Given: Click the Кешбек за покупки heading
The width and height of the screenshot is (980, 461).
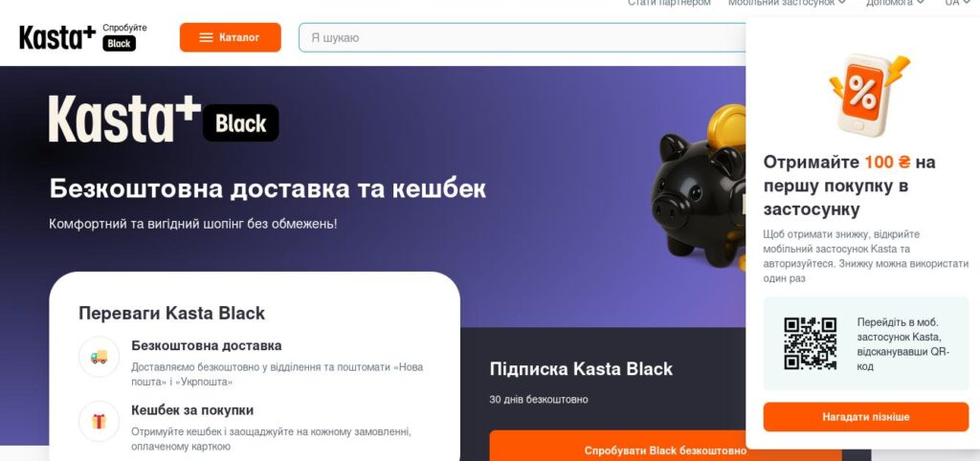Looking at the screenshot, I should (192, 410).
